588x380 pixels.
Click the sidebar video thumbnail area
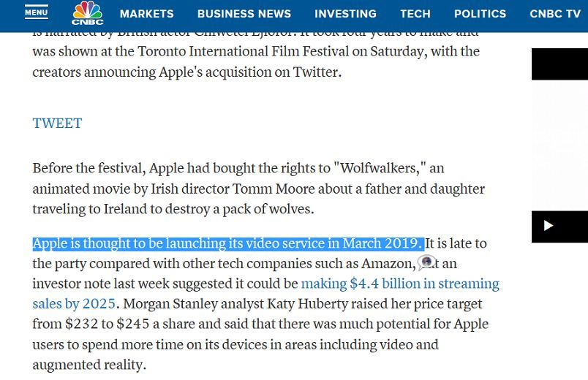tap(559, 145)
